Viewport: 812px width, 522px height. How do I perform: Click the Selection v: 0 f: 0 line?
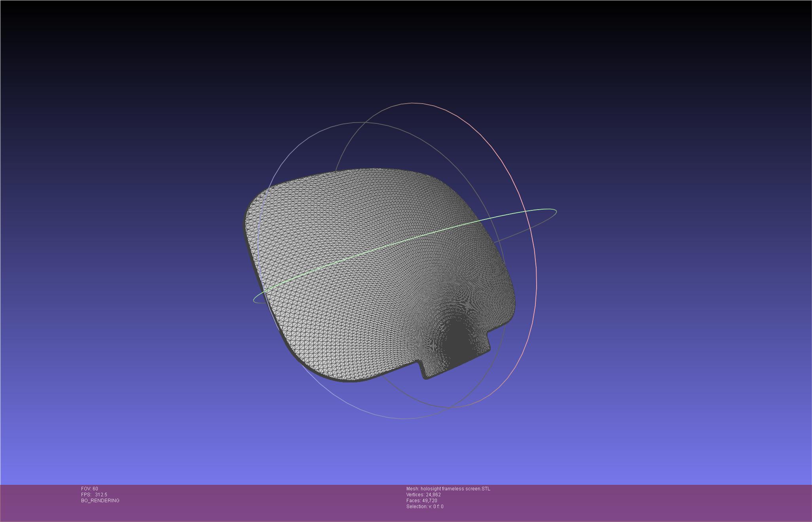point(425,507)
